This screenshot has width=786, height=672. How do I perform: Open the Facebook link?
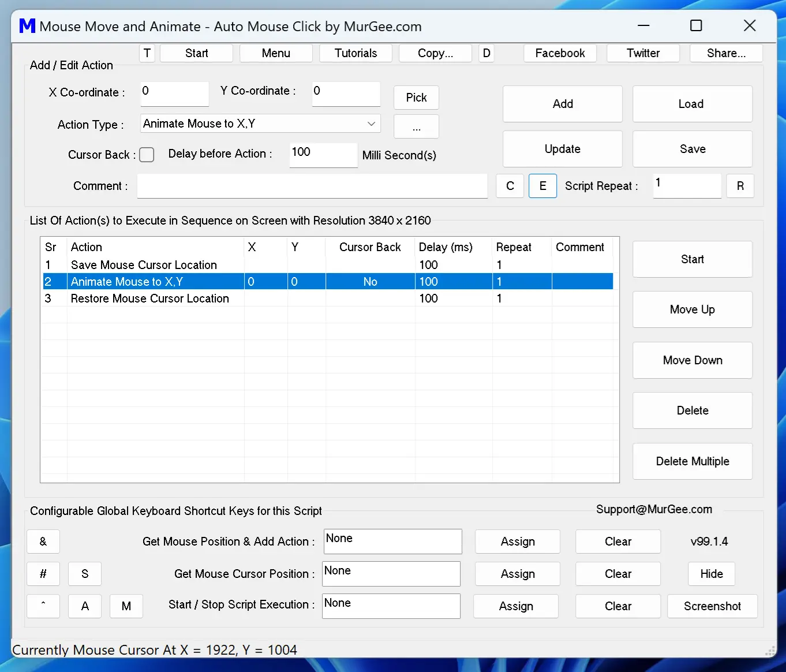[x=560, y=53]
